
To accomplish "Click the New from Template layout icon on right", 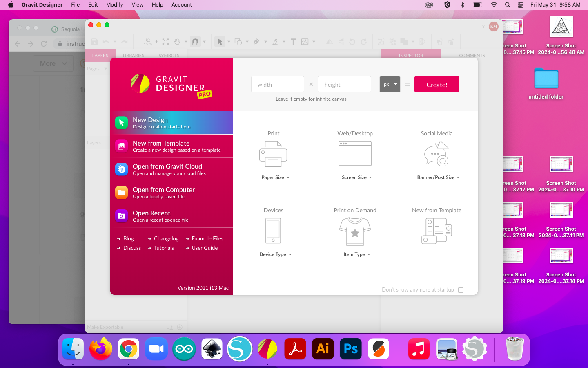I will click(x=437, y=231).
